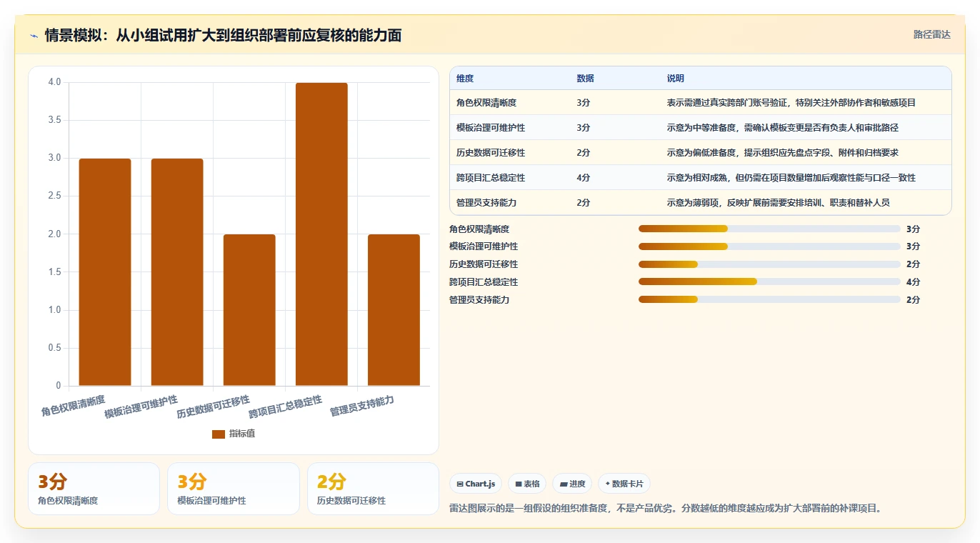Image resolution: width=980 pixels, height=543 pixels.
Task: Click the 管理员支持能力 bar in the chart
Action: (394, 310)
